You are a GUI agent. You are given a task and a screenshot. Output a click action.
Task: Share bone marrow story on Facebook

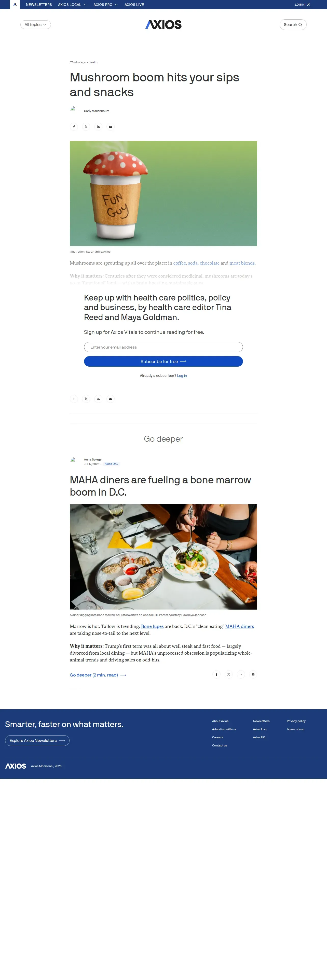pos(217,674)
